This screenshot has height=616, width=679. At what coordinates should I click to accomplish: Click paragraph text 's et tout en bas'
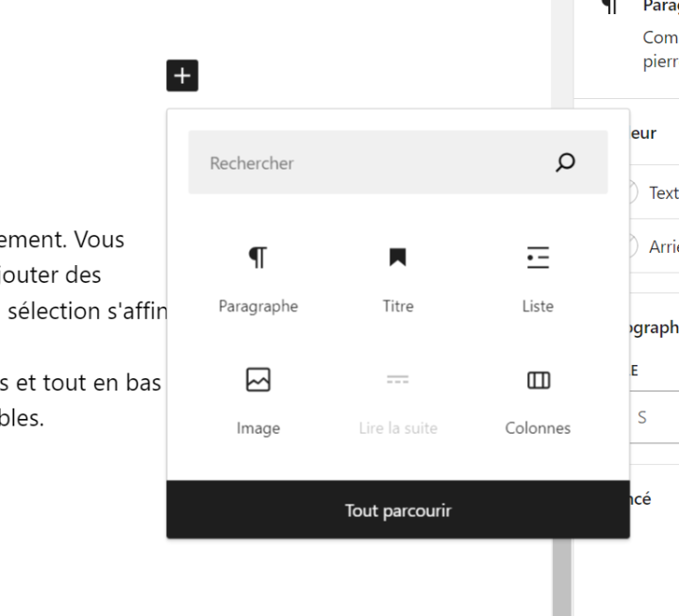click(80, 383)
